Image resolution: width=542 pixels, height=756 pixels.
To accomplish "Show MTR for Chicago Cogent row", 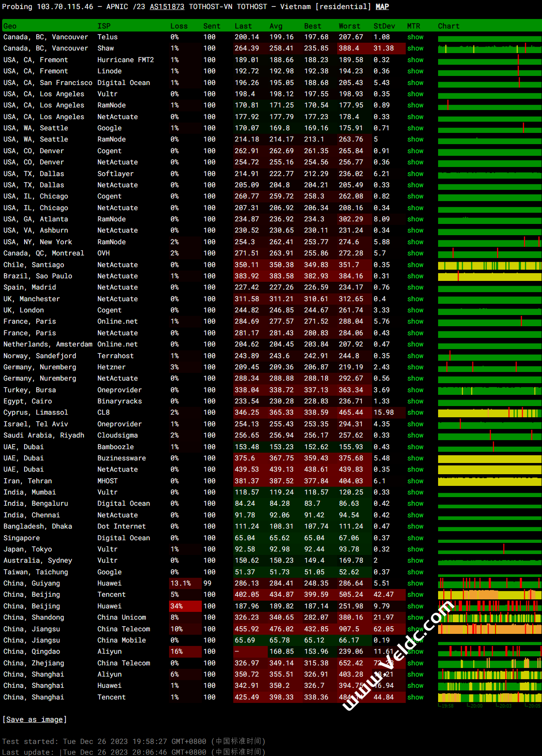I will point(415,196).
